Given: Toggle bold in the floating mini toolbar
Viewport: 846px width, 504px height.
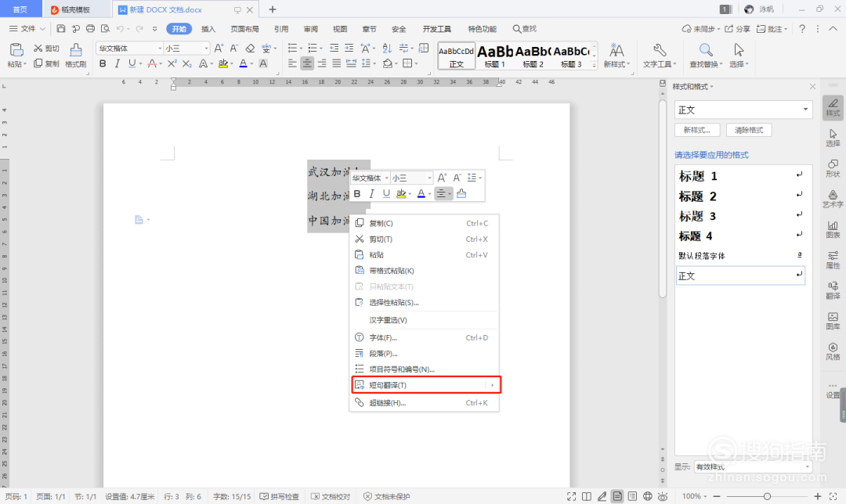Looking at the screenshot, I should (x=357, y=193).
